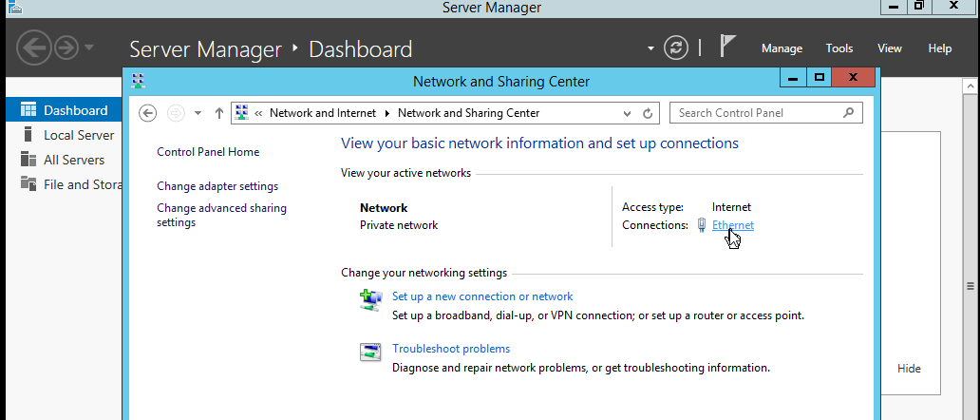Refresh the Network and Sharing Center
The height and width of the screenshot is (420, 980).
(648, 113)
